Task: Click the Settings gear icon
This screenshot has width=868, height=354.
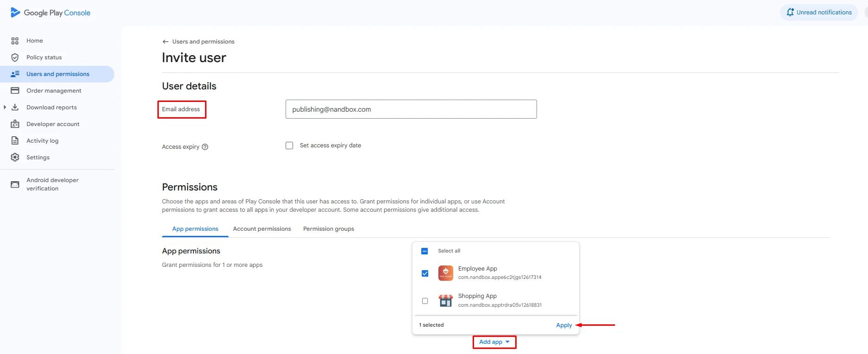Action: click(x=15, y=158)
